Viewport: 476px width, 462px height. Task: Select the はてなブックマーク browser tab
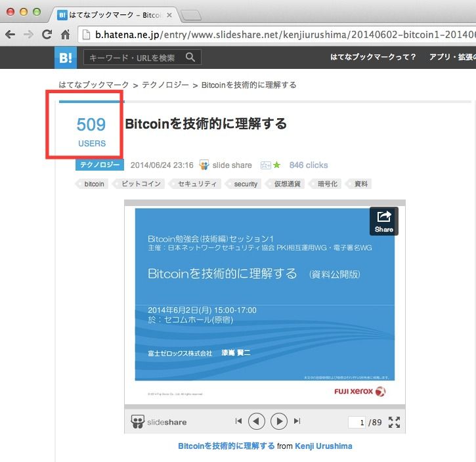tap(115, 15)
